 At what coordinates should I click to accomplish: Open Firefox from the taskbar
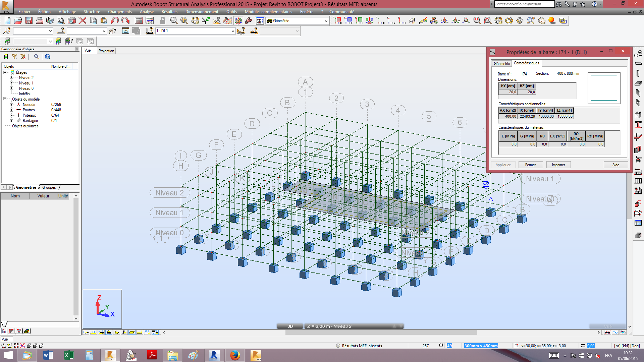pos(235,355)
